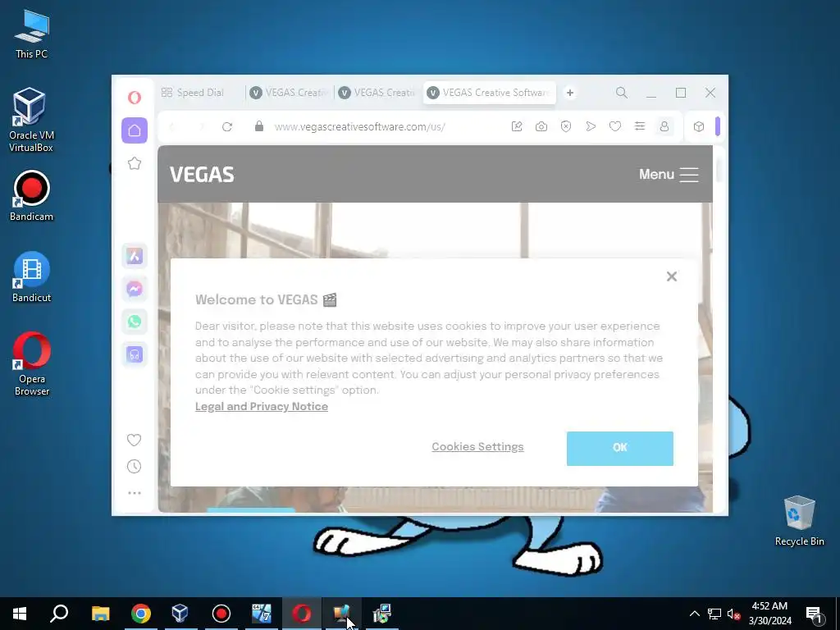840x630 pixels.
Task: Click the send/flow arrow icon
Action: tap(591, 126)
